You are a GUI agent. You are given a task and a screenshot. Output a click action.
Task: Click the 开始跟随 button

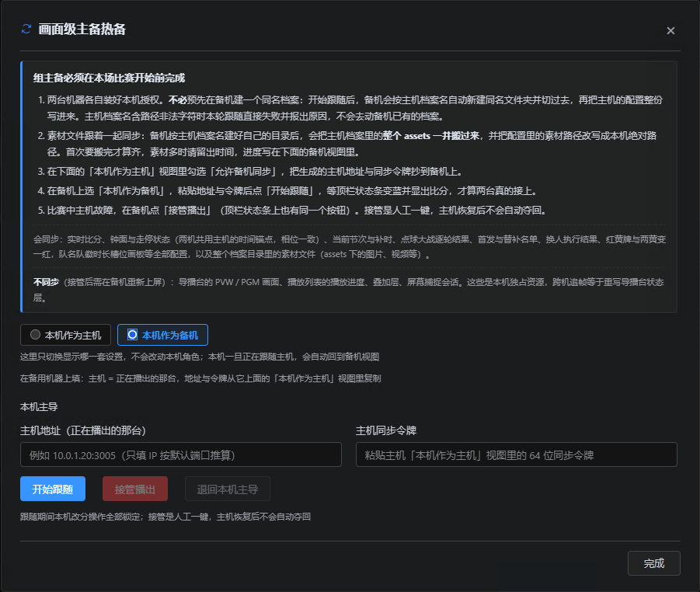tap(53, 489)
